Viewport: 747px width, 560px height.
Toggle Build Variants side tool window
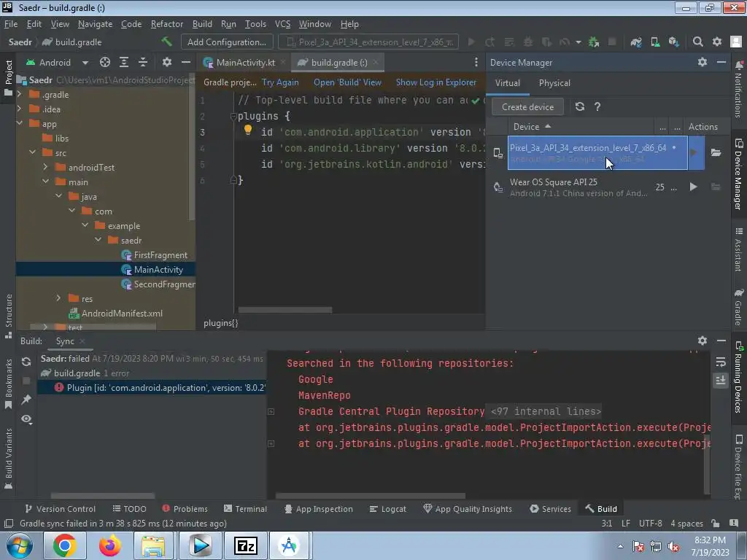pyautogui.click(x=8, y=458)
